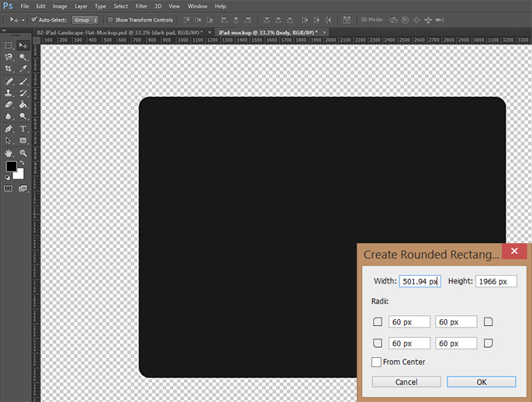Select the Eyedropper tool

click(23, 69)
